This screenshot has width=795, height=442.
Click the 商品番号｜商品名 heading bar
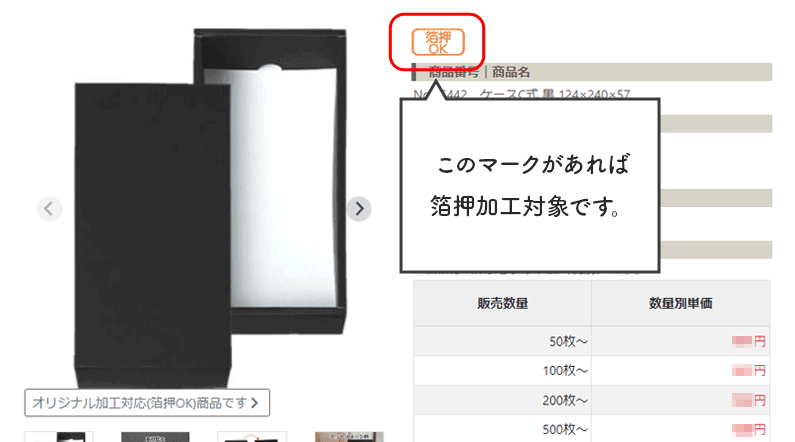pos(591,72)
